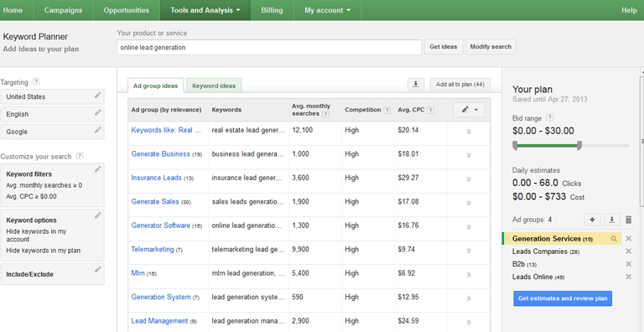Add Keywords like: Real group to plan
The height and width of the screenshot is (332, 644).
tap(469, 132)
